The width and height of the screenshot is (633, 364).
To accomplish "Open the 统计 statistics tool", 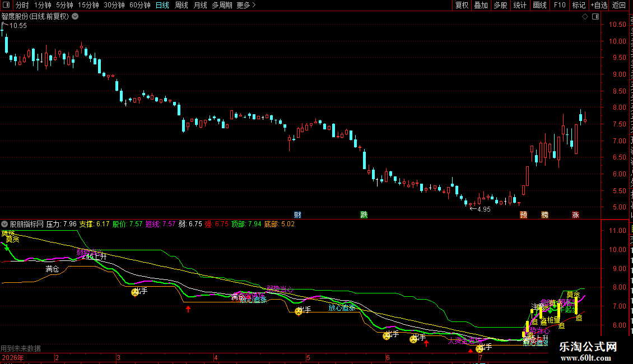I will point(519,5).
